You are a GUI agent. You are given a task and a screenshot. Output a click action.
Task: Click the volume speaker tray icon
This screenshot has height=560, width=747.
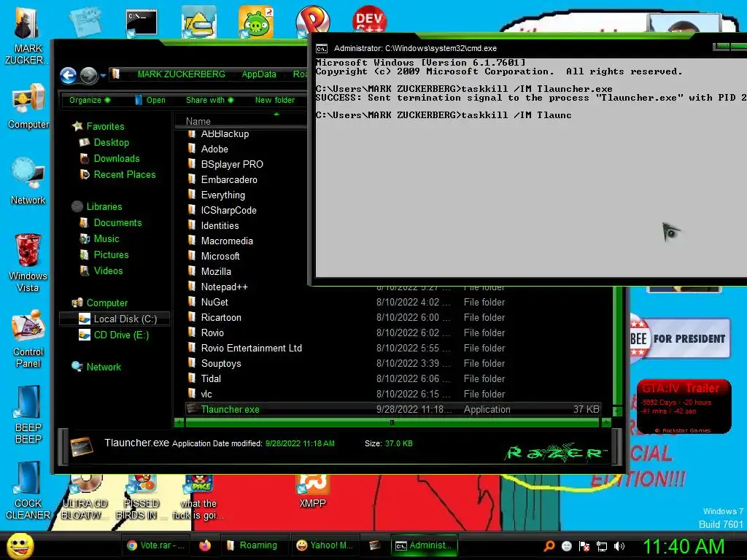click(x=619, y=546)
